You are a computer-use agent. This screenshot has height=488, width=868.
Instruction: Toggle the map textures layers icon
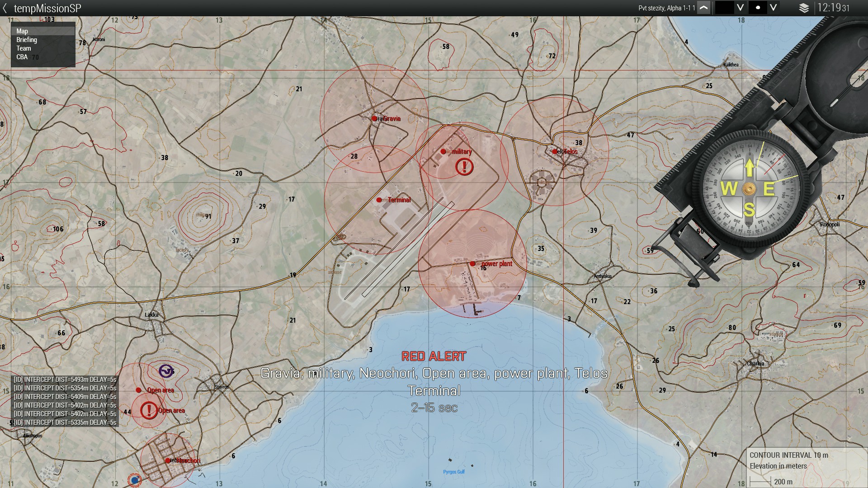(804, 8)
